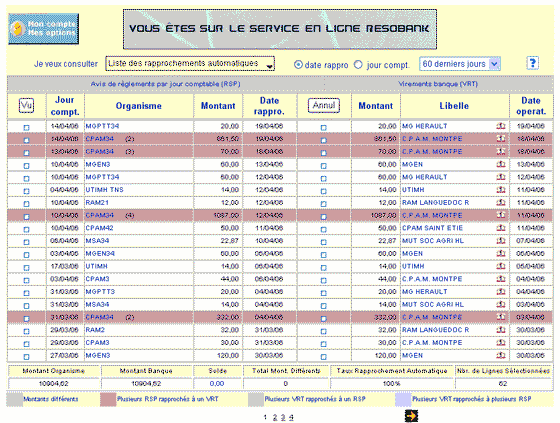This screenshot has height=423, width=560.
Task: Click the 'Plusieurs RSP rapprochés à un VRT' swatch
Action: click(108, 399)
